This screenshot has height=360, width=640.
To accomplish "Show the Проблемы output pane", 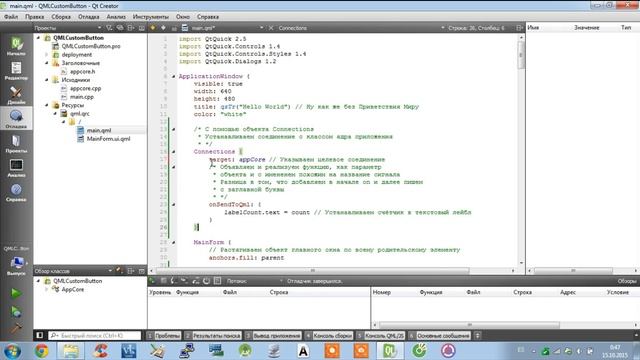I will point(164,336).
